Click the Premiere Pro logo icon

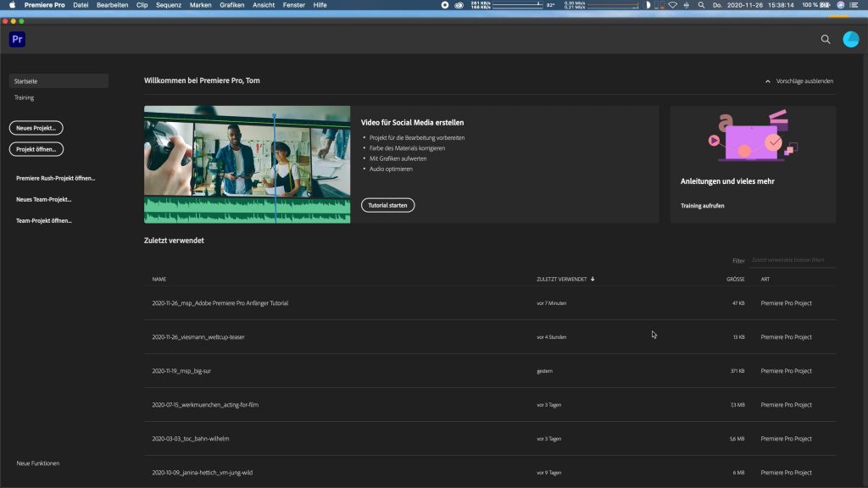pos(17,39)
